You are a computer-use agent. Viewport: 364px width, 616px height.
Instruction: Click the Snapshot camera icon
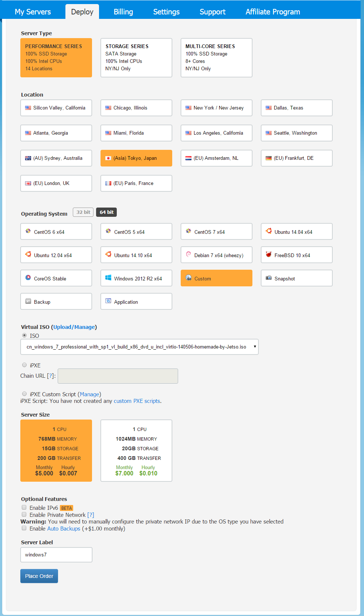pos(269,278)
